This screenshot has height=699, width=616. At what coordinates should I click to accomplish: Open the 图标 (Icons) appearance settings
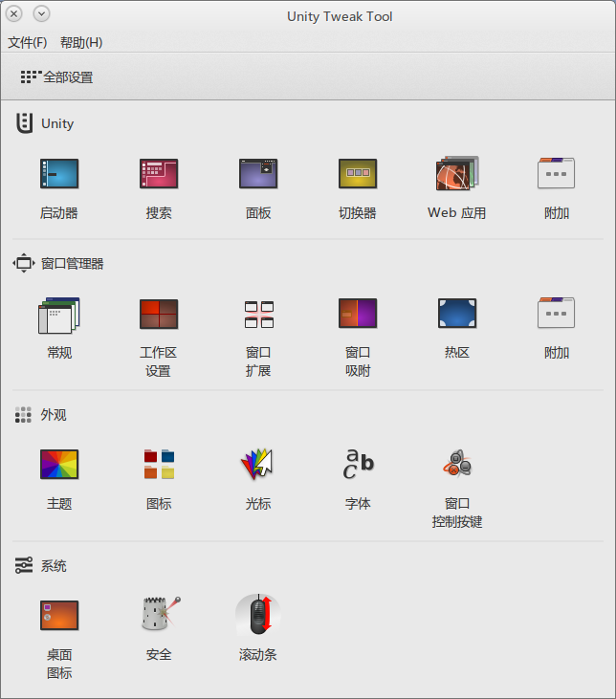[x=159, y=464]
